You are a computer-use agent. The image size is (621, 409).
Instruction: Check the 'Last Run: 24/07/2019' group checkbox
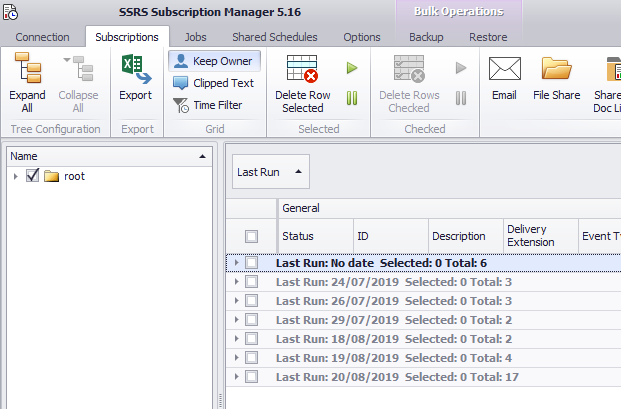pyautogui.click(x=251, y=282)
